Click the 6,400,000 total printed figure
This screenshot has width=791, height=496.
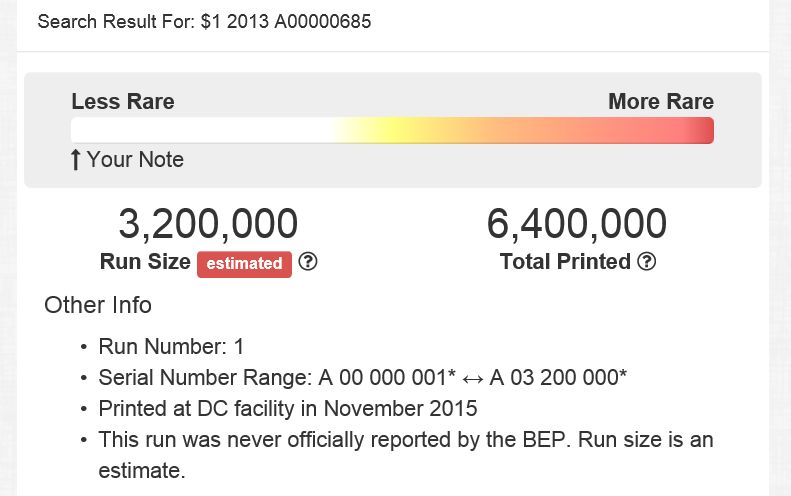[577, 224]
